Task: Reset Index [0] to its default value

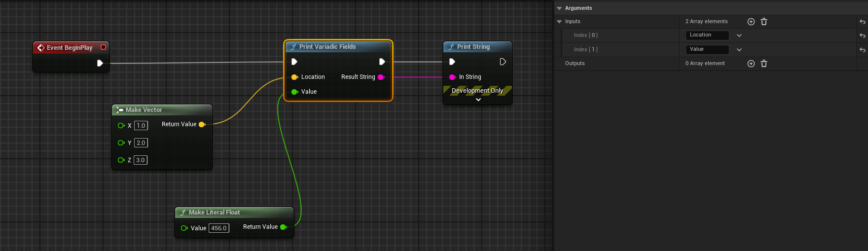Action: pyautogui.click(x=862, y=36)
